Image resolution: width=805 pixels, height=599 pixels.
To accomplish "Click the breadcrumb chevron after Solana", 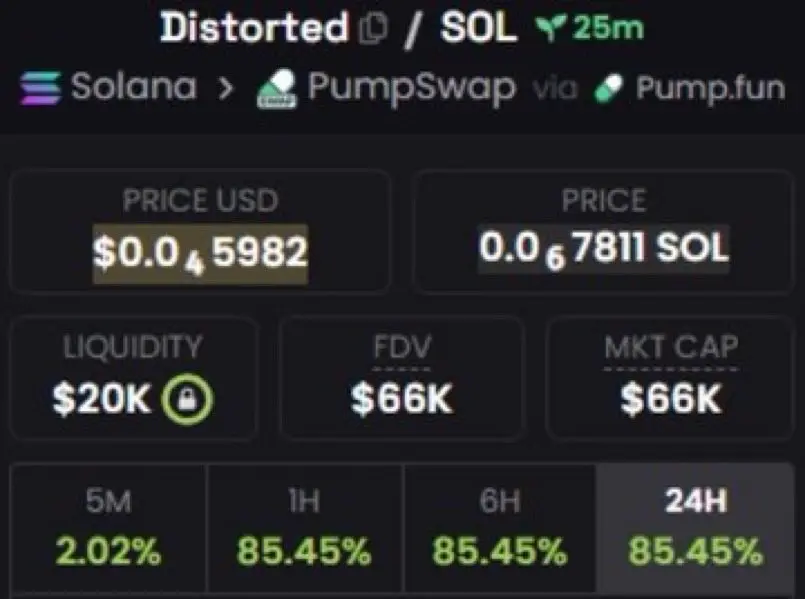I will point(226,89).
